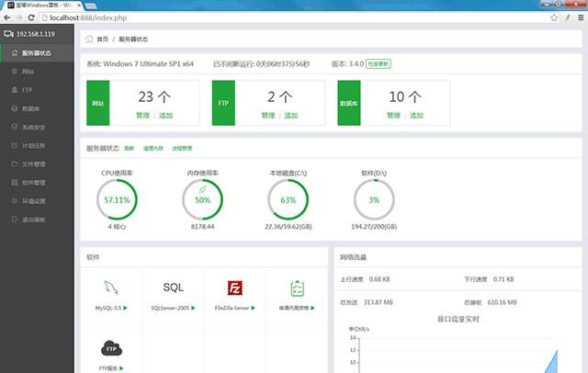The width and height of the screenshot is (588, 373).
Task: Click 清理内存 beside 服务器状态
Action: click(x=153, y=148)
